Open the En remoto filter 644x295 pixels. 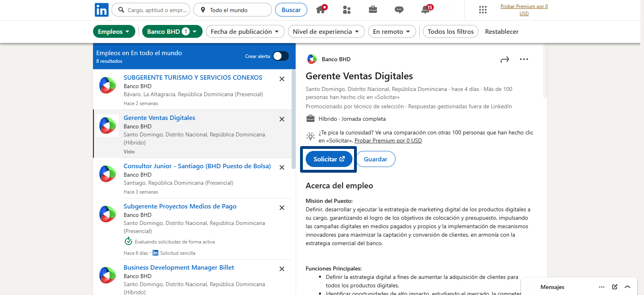(392, 31)
